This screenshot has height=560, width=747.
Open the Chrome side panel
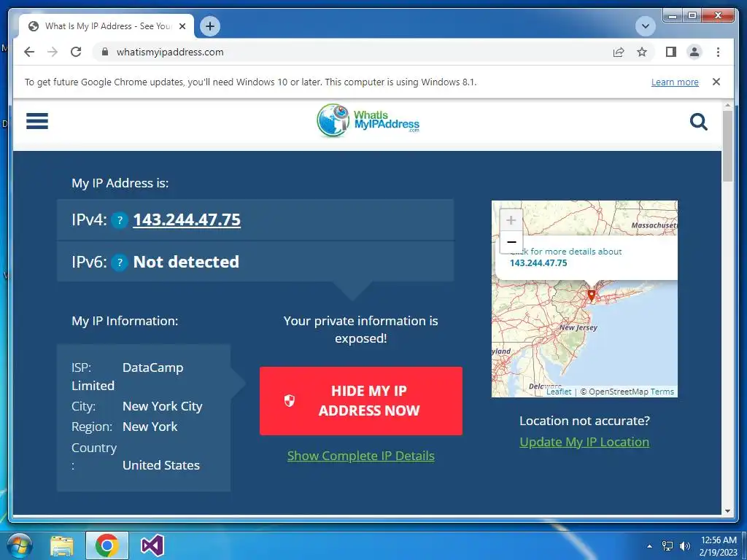coord(671,52)
